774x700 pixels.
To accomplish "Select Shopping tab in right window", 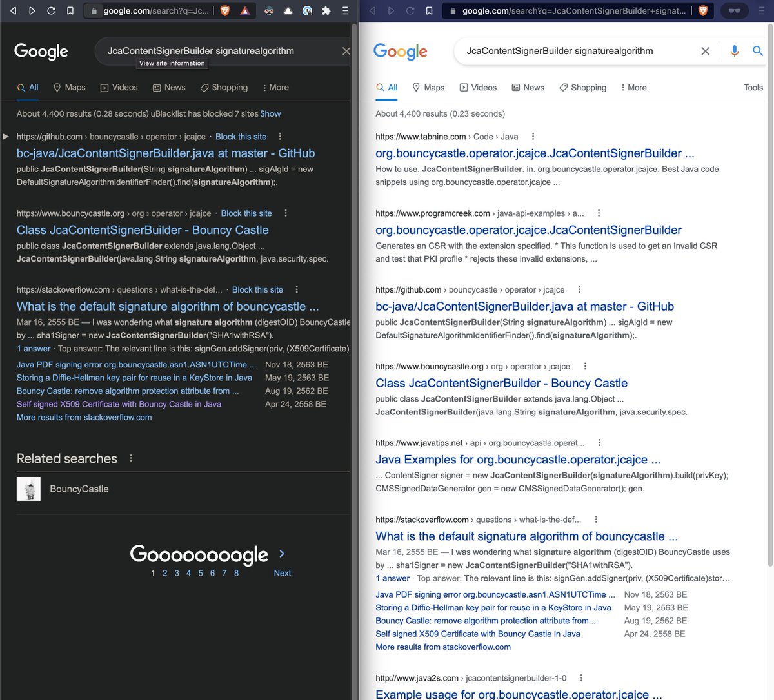I will [582, 88].
